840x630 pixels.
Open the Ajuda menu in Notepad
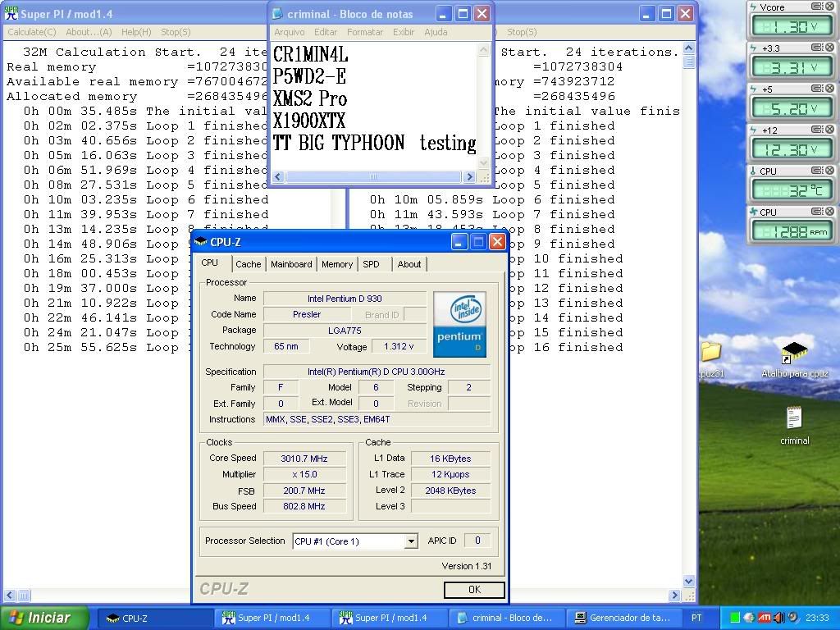[x=436, y=32]
